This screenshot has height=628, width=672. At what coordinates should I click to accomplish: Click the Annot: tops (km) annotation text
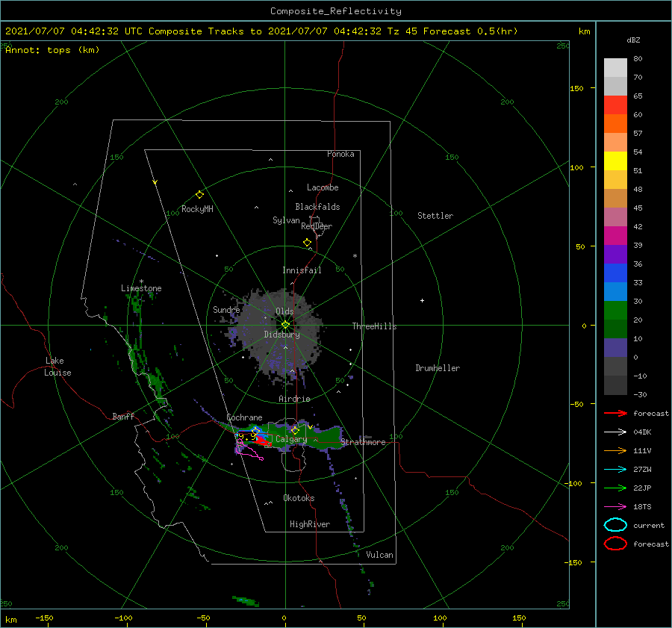(52, 50)
